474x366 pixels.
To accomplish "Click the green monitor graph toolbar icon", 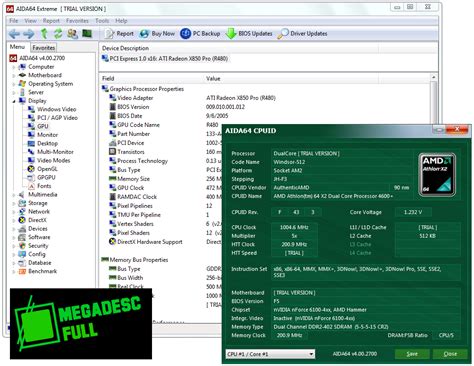I will [87, 33].
